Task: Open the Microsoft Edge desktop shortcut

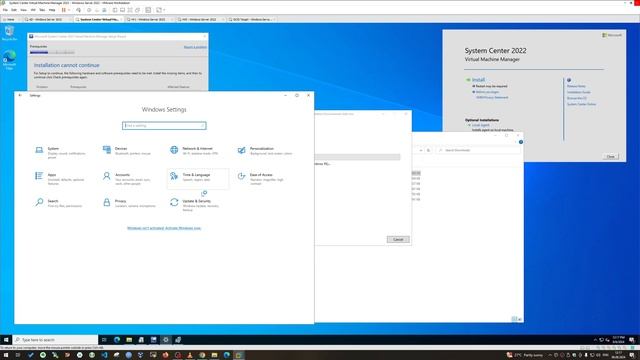Action: click(x=9, y=60)
